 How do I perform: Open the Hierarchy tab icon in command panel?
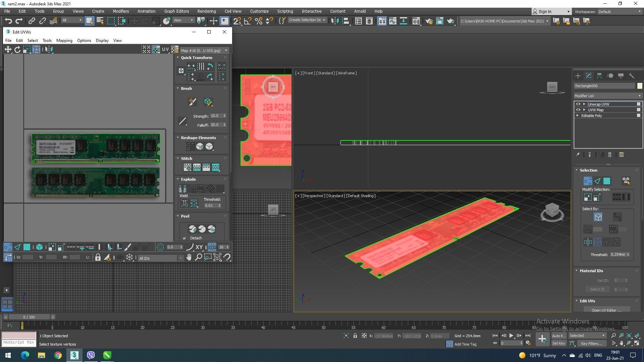pyautogui.click(x=599, y=76)
